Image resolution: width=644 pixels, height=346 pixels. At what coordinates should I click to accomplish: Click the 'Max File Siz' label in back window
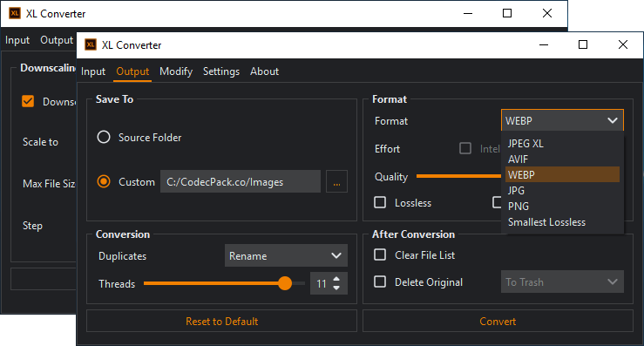(x=49, y=184)
